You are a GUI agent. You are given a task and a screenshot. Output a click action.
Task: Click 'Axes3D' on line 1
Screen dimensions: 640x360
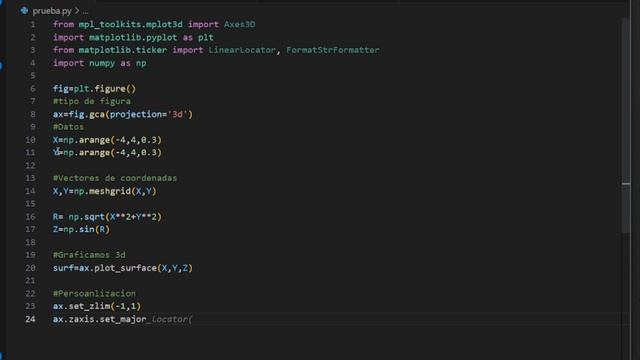click(x=240, y=24)
